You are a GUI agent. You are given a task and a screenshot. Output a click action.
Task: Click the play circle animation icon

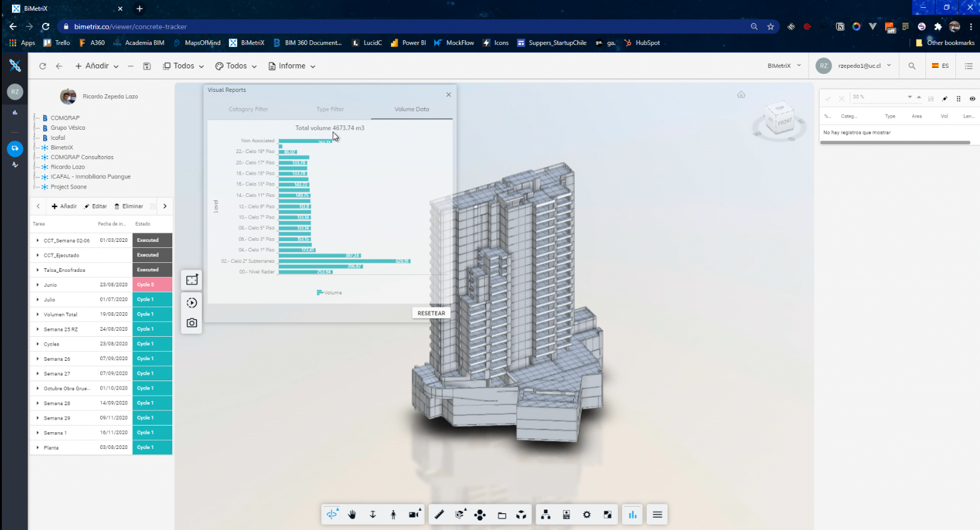pos(192,303)
